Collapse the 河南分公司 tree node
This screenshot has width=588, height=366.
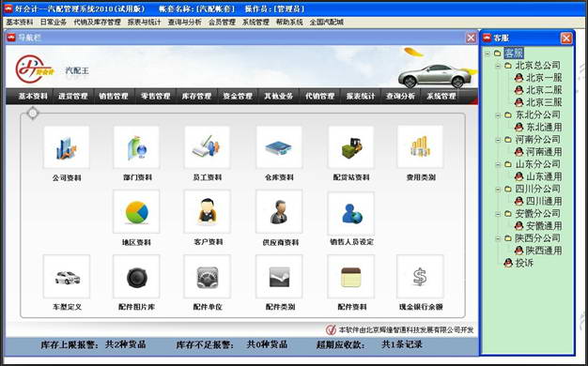point(498,140)
